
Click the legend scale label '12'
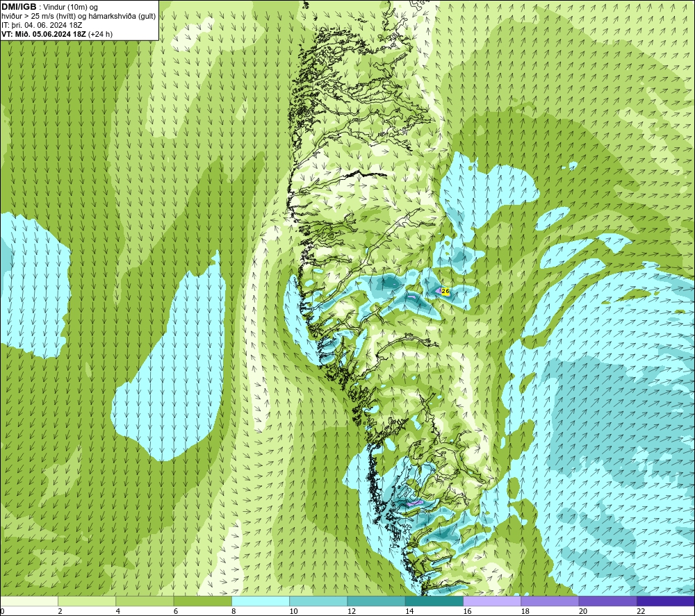(x=352, y=611)
